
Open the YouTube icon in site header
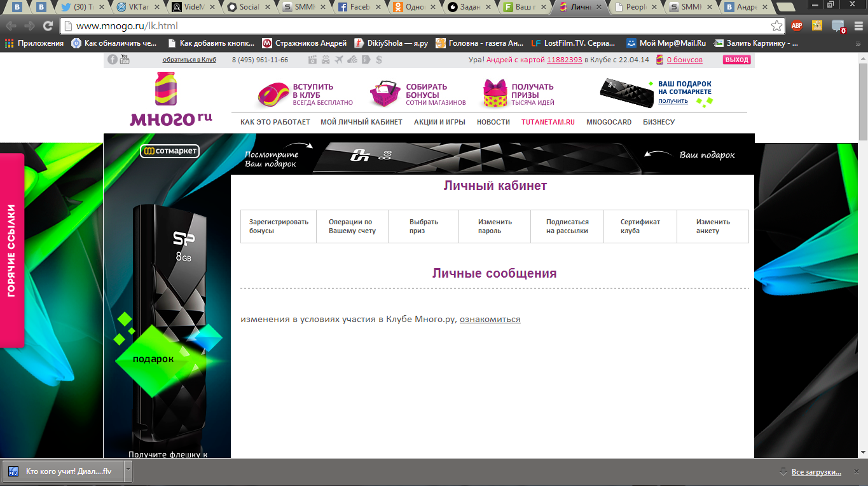pos(125,60)
